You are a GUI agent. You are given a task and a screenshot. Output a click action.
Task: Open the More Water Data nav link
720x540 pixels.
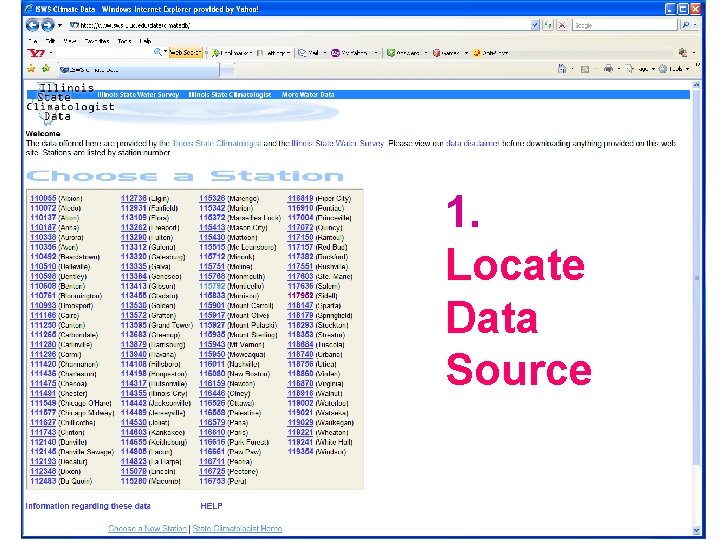[x=308, y=95]
